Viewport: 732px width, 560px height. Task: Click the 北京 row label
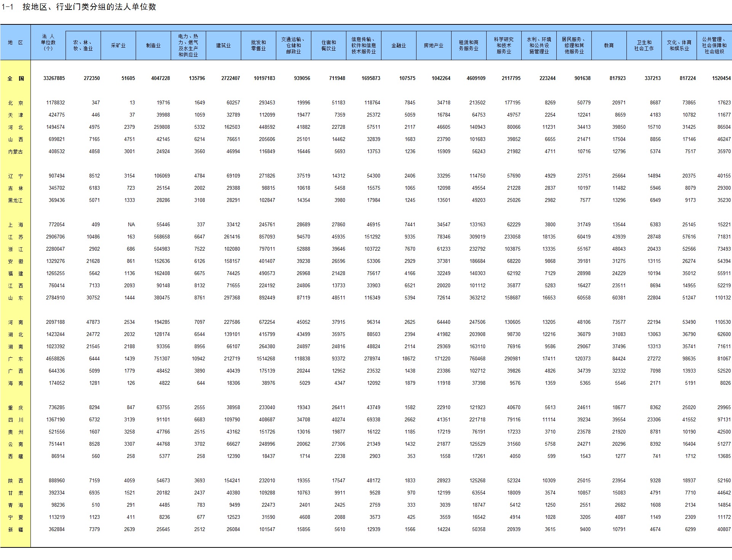(15, 103)
